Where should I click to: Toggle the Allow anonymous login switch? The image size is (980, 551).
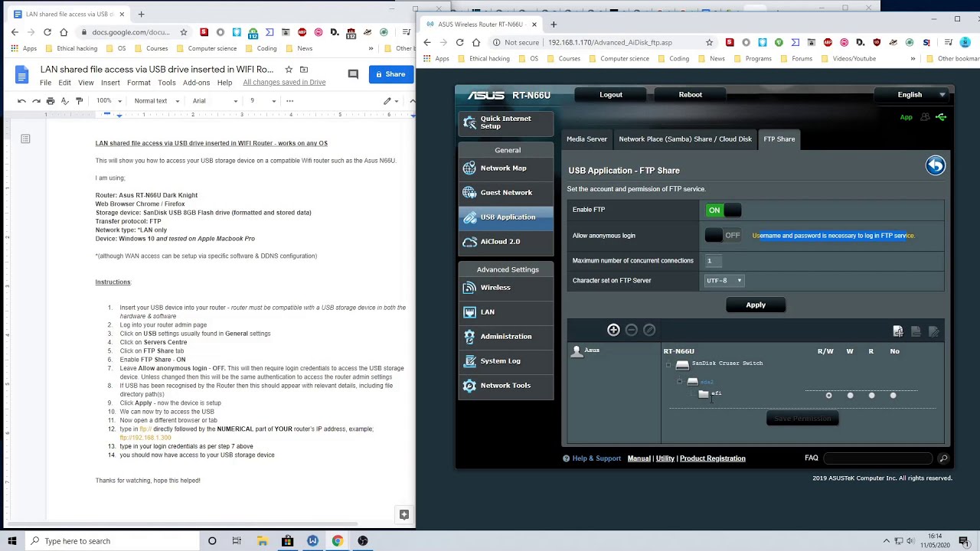click(x=724, y=236)
